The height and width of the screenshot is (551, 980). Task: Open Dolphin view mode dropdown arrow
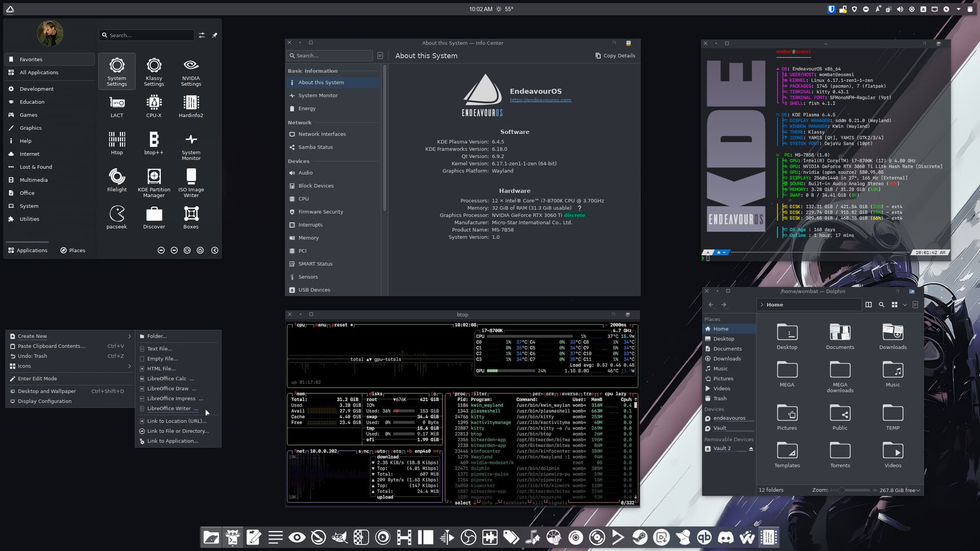tap(905, 305)
